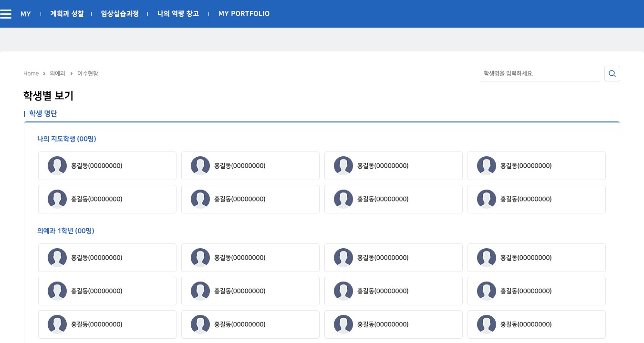Click the 의예과 breadcrumb link
Image resolution: width=644 pixels, height=343 pixels.
[x=57, y=73]
